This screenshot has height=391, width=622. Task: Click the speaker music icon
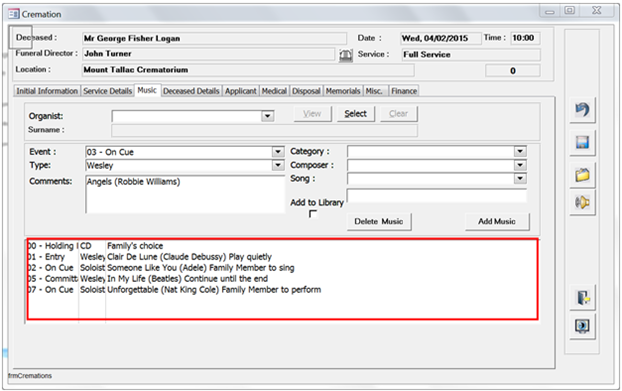point(582,203)
